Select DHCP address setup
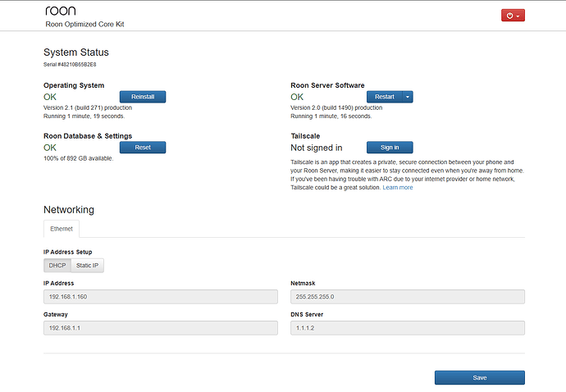The height and width of the screenshot is (392, 566). pyautogui.click(x=57, y=266)
